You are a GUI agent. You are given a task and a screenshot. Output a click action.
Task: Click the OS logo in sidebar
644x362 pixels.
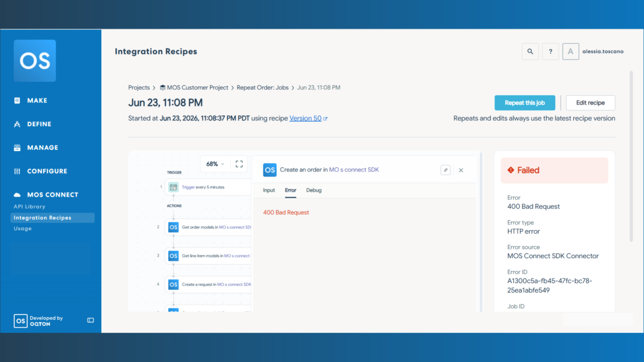[x=35, y=61]
